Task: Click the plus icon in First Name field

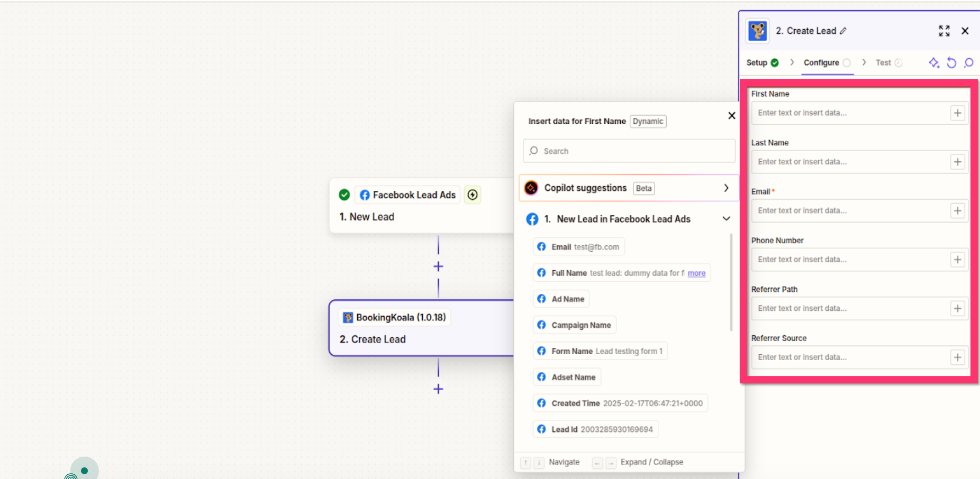Action: point(957,113)
